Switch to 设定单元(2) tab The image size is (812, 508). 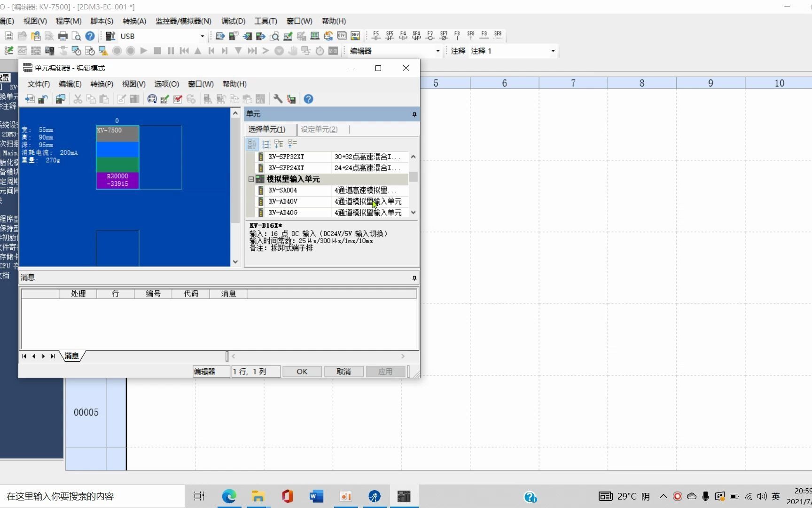click(x=319, y=129)
